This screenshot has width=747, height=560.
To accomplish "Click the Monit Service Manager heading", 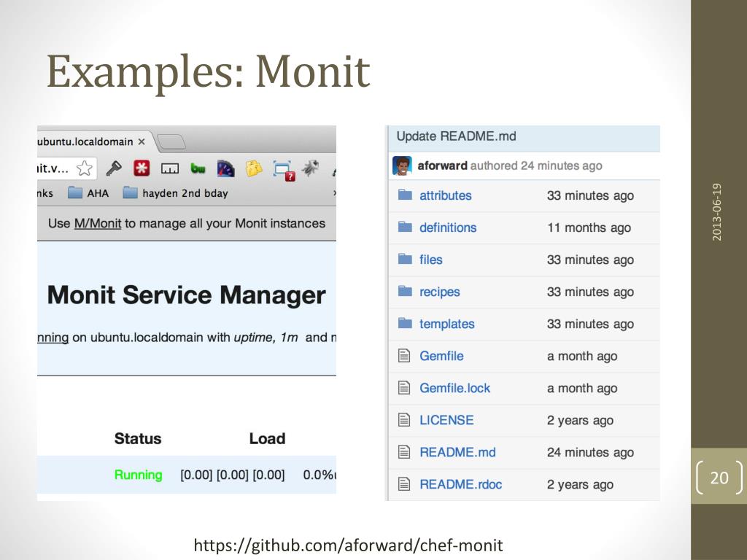I will [186, 295].
